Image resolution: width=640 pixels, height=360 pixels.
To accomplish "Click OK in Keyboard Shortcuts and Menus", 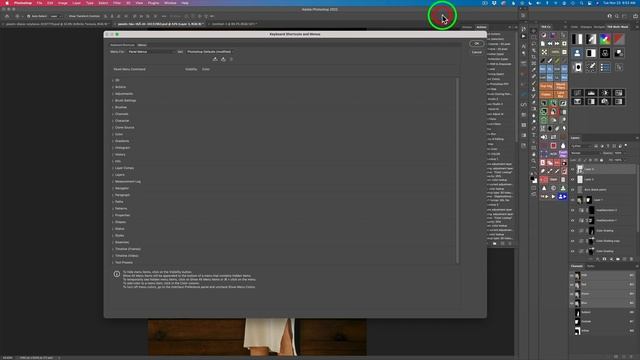I will [x=477, y=44].
